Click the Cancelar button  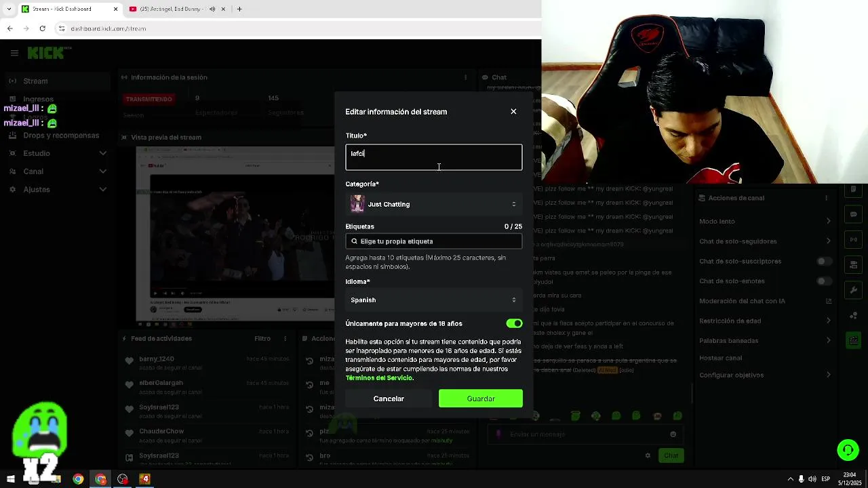389,399
